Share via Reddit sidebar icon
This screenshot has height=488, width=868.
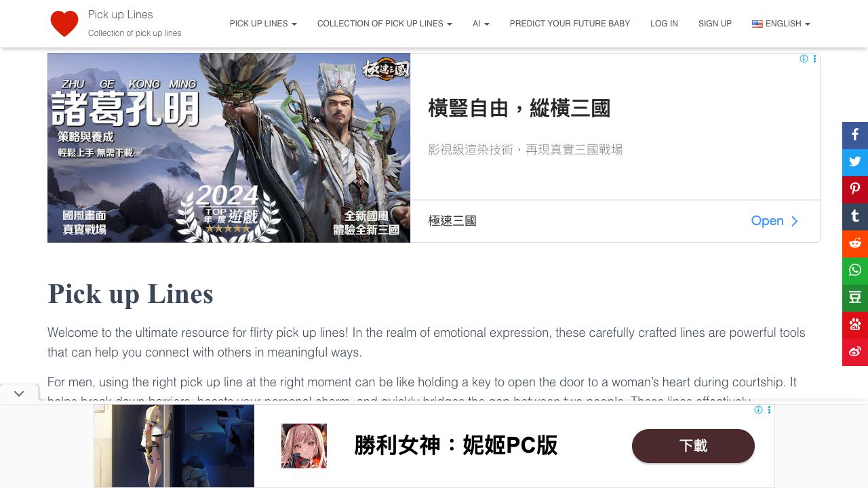[855, 243]
